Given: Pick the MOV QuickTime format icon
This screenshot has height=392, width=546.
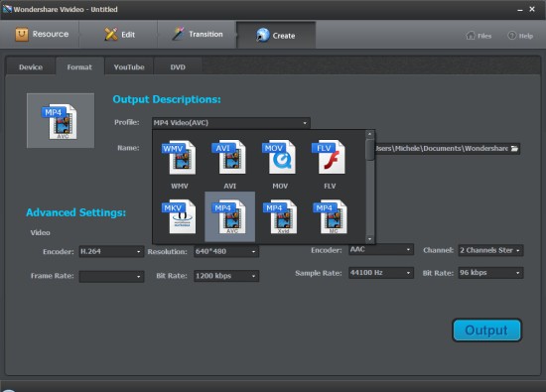Looking at the screenshot, I should point(279,157).
